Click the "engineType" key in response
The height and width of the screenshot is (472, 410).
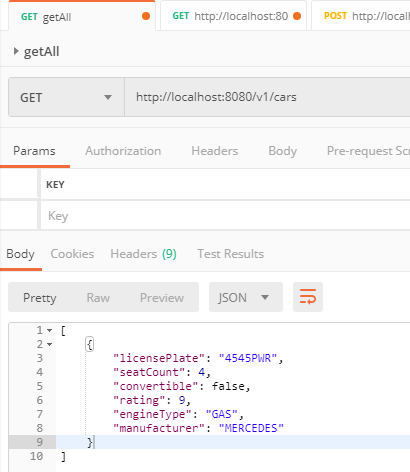click(152, 414)
